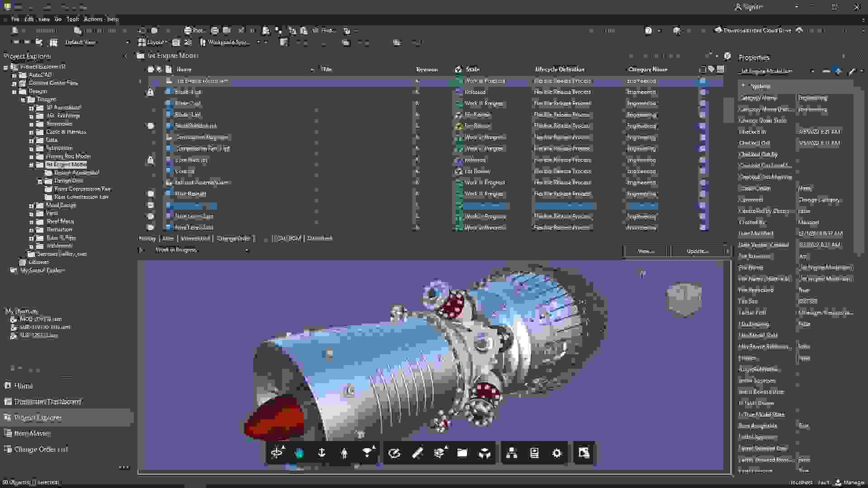Open the Work in Progress state dropdown
The height and width of the screenshot is (488, 868).
point(247,250)
